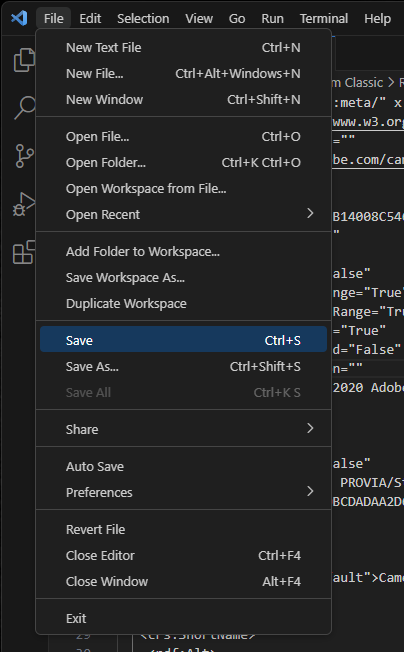
Task: Open the Run and Debug icon
Action: [x=24, y=205]
